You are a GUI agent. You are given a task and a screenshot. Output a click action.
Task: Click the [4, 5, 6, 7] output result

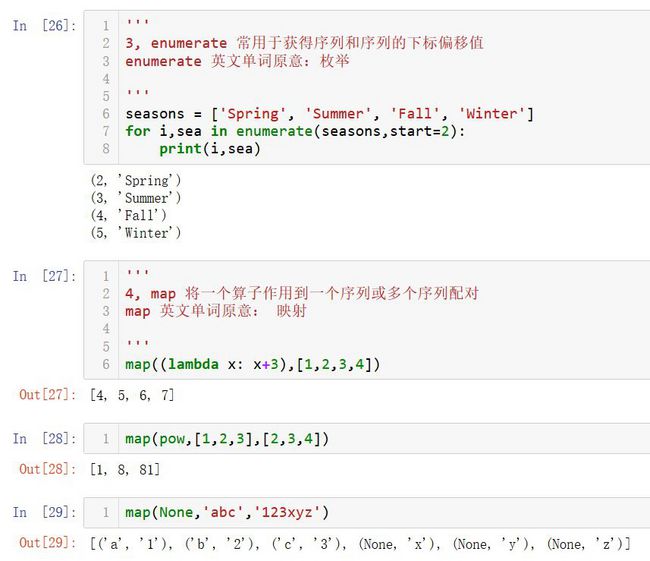pos(132,395)
